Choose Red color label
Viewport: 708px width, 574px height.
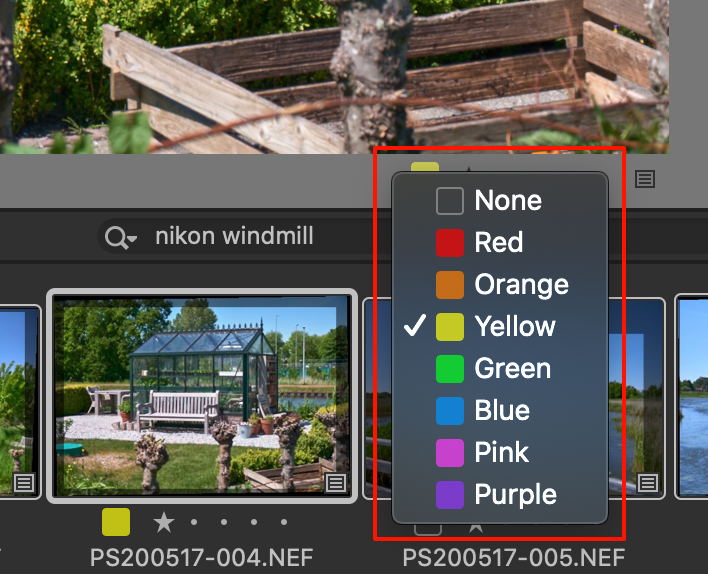coord(500,243)
